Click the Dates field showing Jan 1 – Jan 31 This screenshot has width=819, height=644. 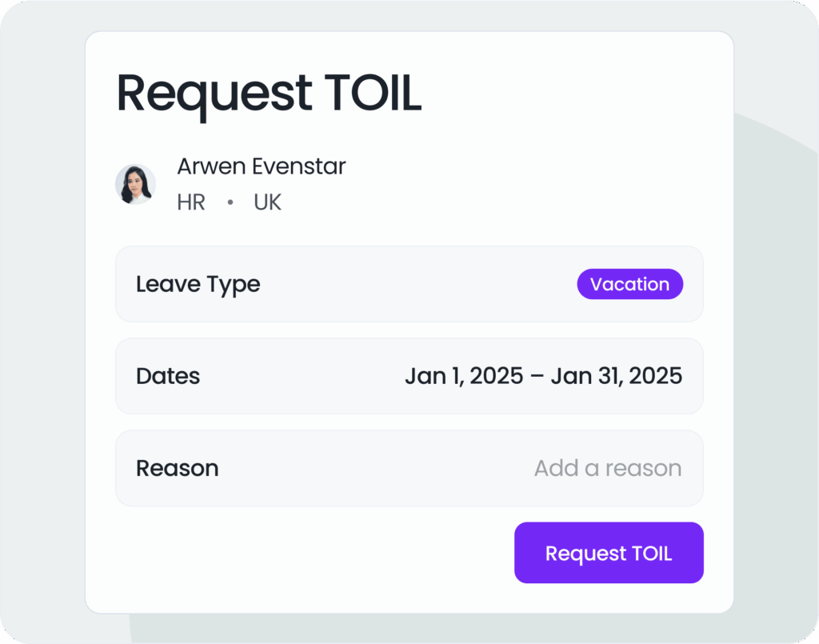click(x=544, y=376)
